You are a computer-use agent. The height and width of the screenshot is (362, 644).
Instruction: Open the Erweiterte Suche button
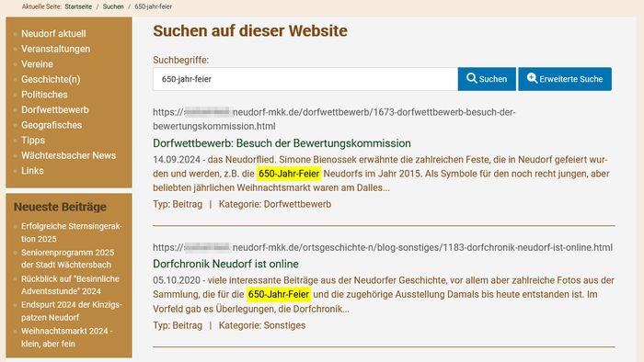(x=565, y=79)
